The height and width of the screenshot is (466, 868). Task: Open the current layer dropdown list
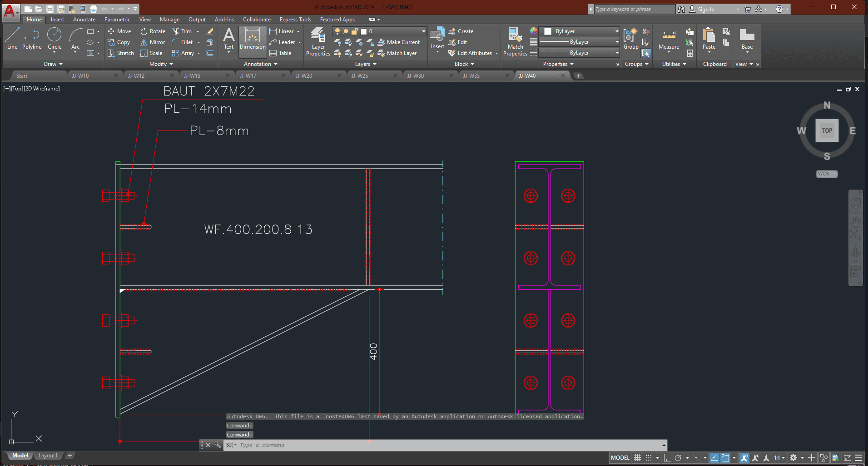tap(423, 31)
